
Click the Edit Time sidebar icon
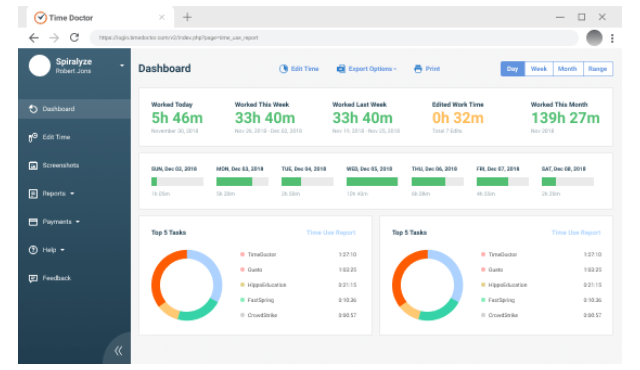click(33, 137)
